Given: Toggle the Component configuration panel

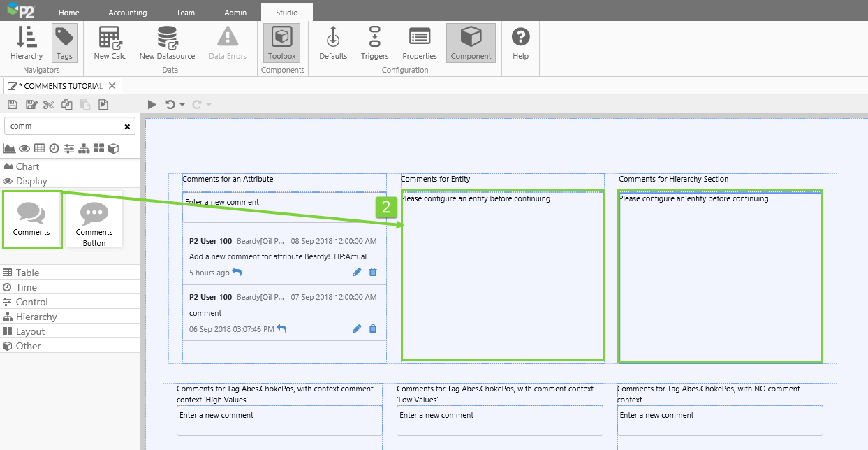Looking at the screenshot, I should [x=471, y=43].
